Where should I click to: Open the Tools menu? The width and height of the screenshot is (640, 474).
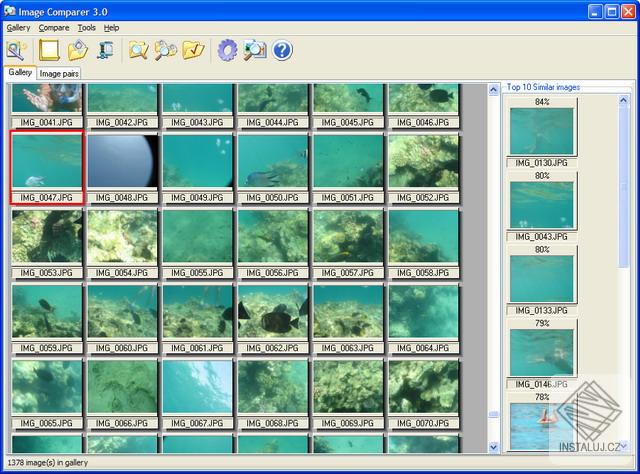[87, 28]
